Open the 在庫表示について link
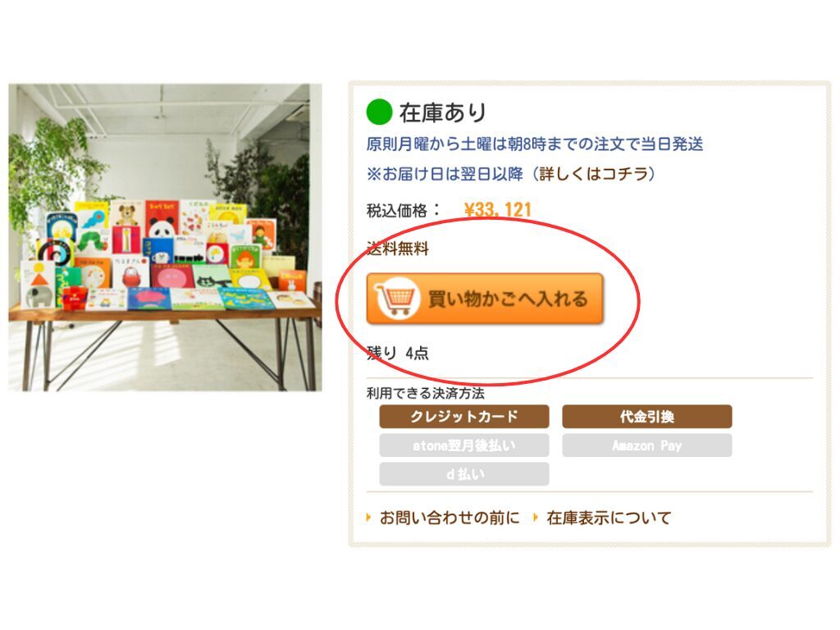Image resolution: width=840 pixels, height=630 pixels. 609,518
